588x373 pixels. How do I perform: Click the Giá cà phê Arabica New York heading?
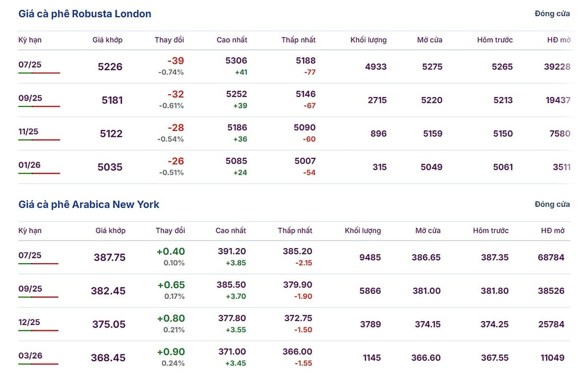tap(89, 204)
